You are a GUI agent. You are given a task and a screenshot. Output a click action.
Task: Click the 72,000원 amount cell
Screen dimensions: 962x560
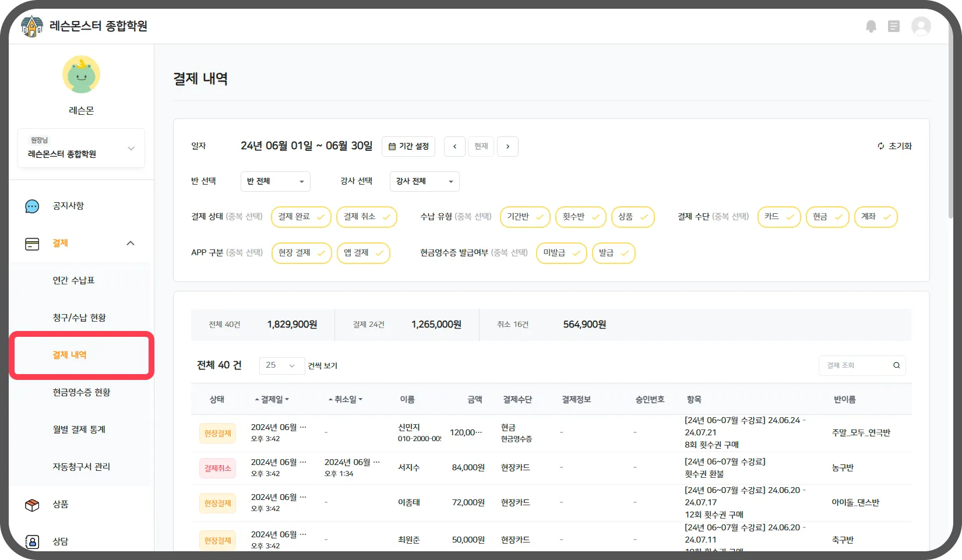pyautogui.click(x=468, y=503)
